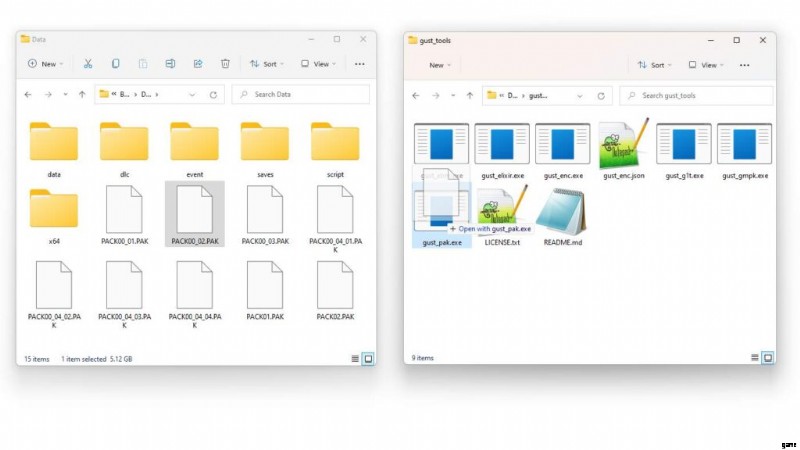Click the back arrow in Data window

coord(30,94)
